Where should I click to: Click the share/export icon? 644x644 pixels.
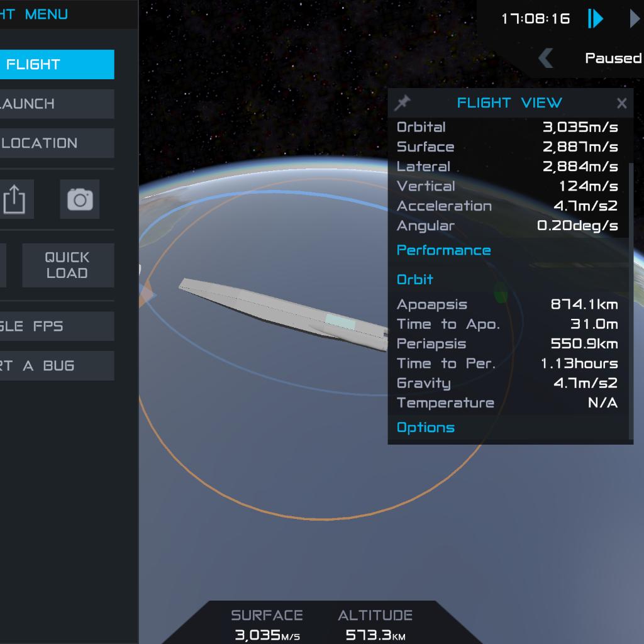tap(14, 199)
